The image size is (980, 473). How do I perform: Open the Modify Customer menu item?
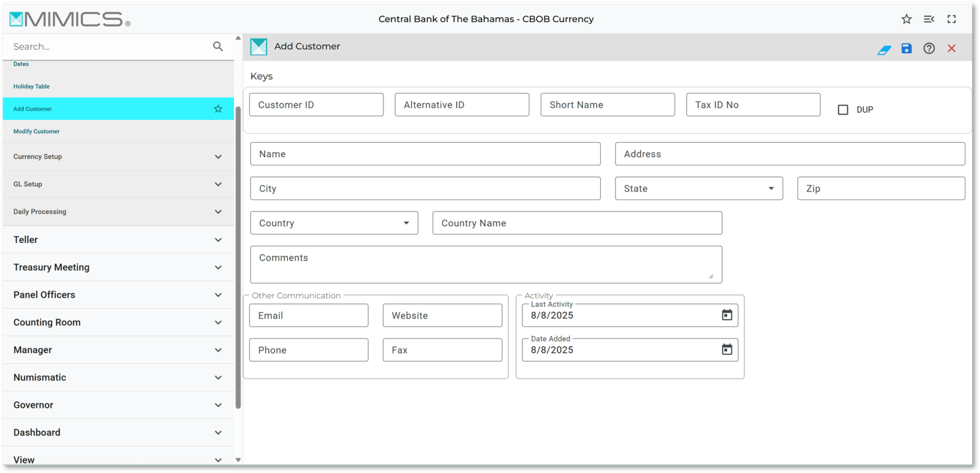pos(118,132)
